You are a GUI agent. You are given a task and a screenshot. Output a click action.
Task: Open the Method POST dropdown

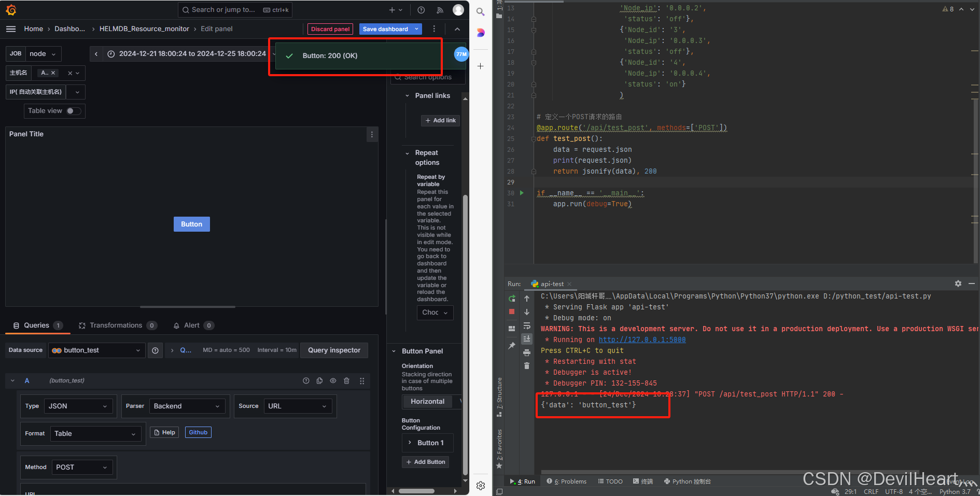pos(82,467)
